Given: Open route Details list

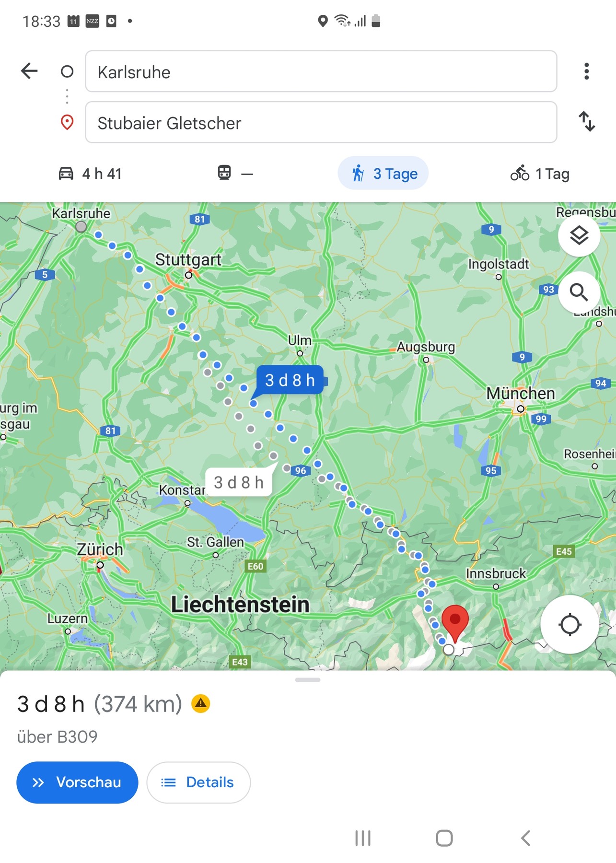Looking at the screenshot, I should point(198,782).
